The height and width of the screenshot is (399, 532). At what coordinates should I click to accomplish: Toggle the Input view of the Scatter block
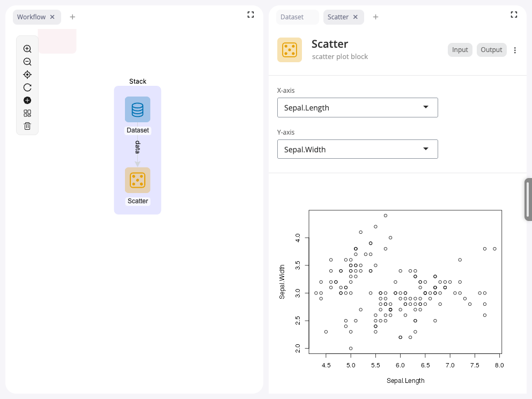tap(460, 49)
